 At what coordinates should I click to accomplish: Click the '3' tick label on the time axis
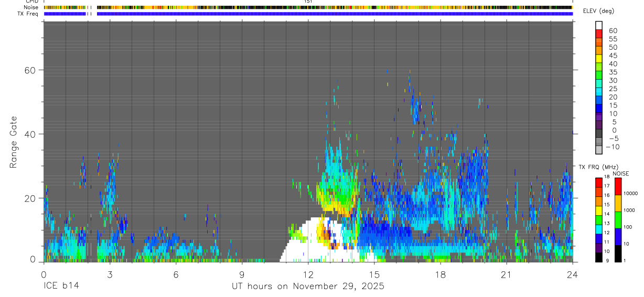click(110, 274)
